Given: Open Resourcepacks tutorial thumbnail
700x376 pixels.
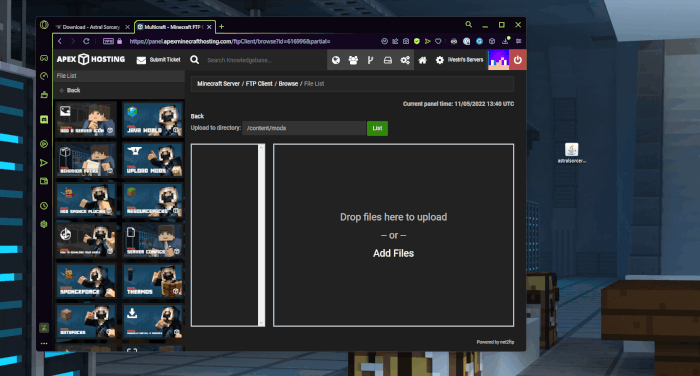Looking at the screenshot, I should pyautogui.click(x=152, y=200).
